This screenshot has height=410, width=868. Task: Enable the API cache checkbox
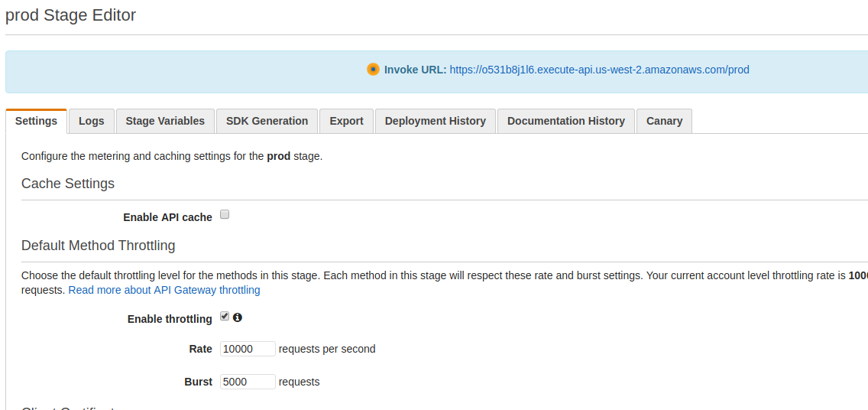pos(225,214)
